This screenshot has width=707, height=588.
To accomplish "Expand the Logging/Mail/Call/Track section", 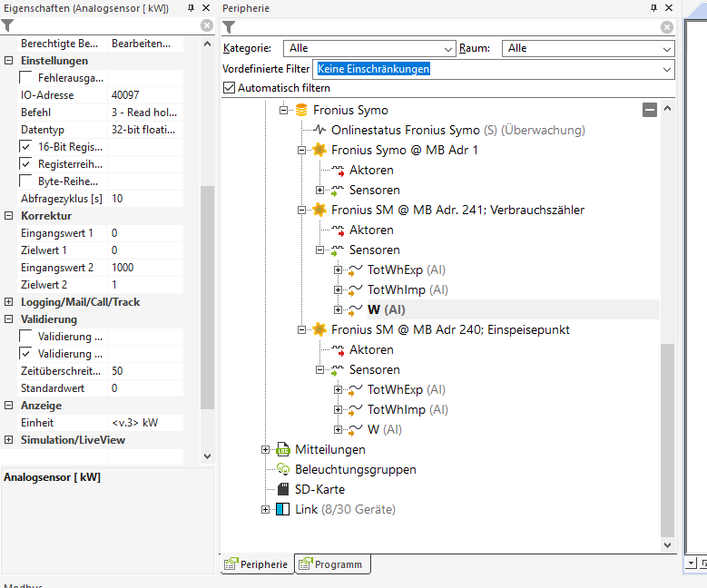I will (x=9, y=302).
